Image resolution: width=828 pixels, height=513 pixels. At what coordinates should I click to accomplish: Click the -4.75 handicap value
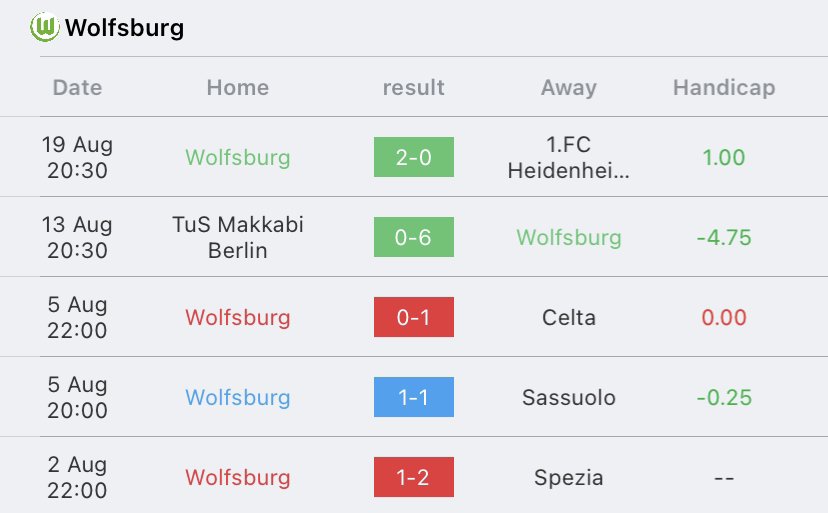tap(724, 237)
